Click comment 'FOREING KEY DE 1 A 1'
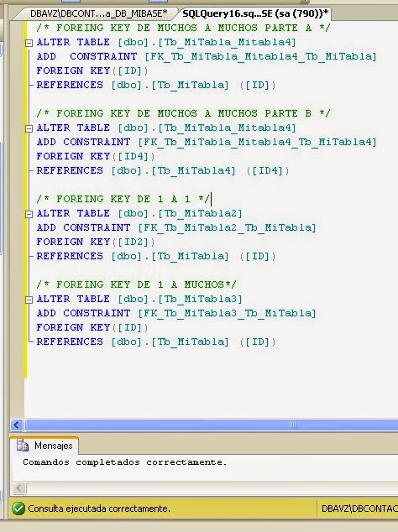 123,199
